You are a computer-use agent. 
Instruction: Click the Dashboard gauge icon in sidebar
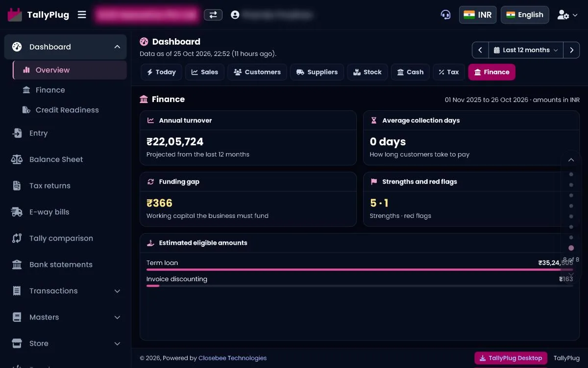coord(17,47)
